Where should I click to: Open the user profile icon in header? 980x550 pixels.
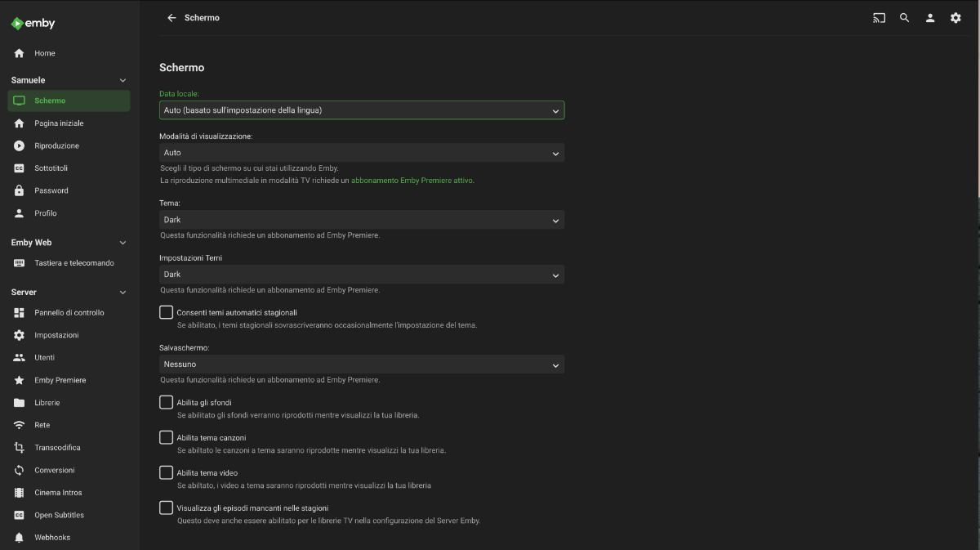(x=929, y=18)
